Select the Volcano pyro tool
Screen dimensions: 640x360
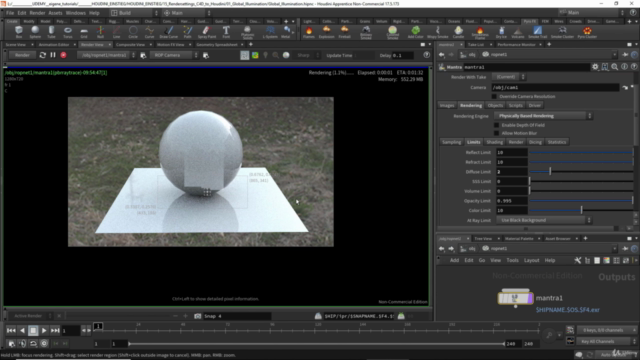518,31
